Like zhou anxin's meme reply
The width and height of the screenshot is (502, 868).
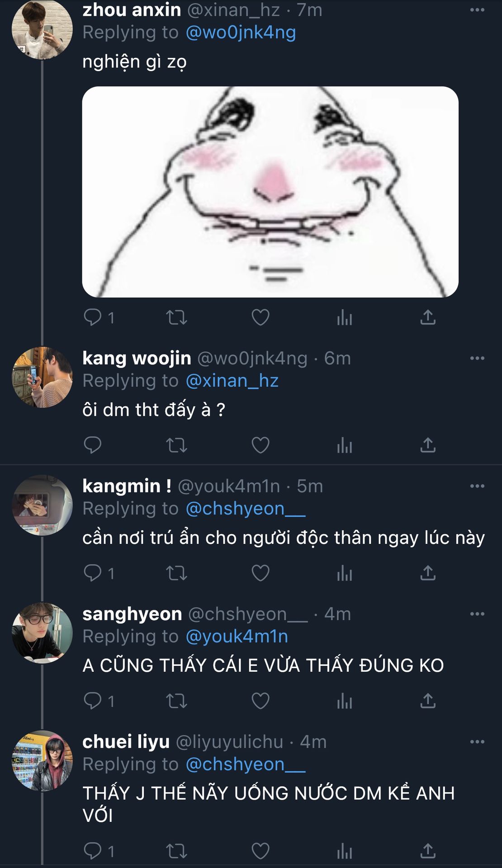pyautogui.click(x=260, y=317)
